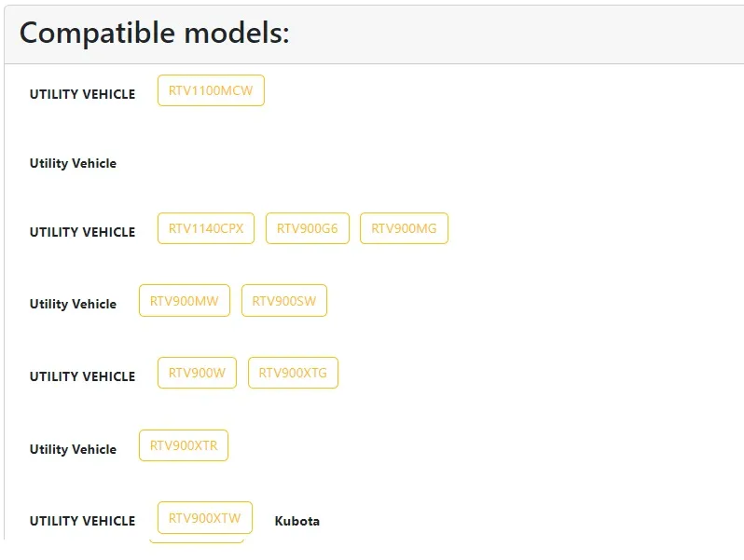The height and width of the screenshot is (560, 744).
Task: Pick the RTV900W model tag
Action: pyautogui.click(x=197, y=373)
